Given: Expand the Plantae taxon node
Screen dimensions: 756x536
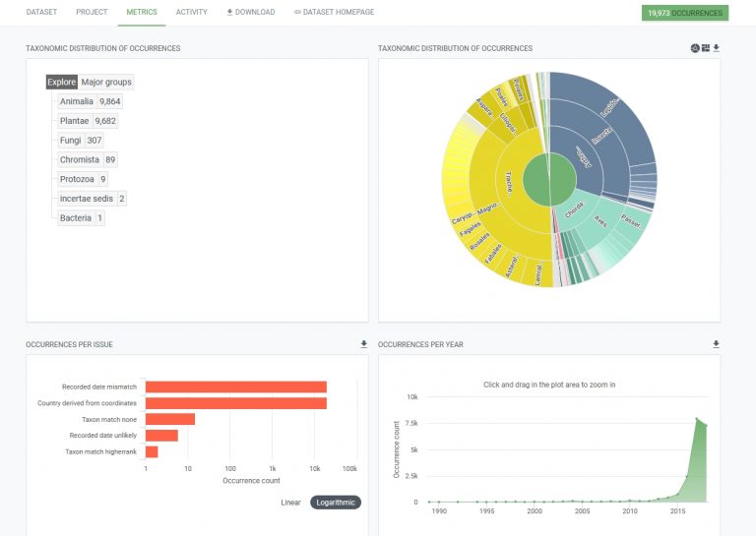Looking at the screenshot, I should [75, 121].
